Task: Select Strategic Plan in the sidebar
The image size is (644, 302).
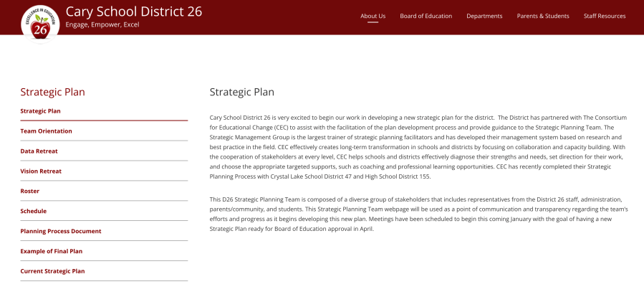Action: point(40,111)
